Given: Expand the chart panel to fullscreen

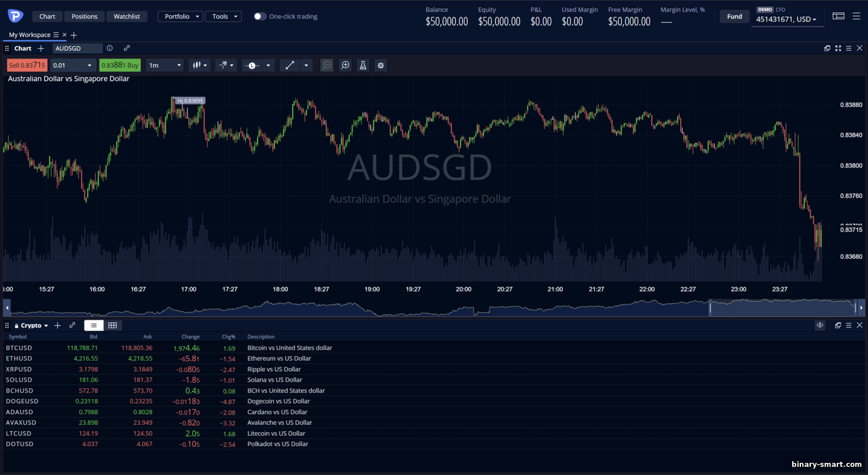Looking at the screenshot, I should [838, 48].
